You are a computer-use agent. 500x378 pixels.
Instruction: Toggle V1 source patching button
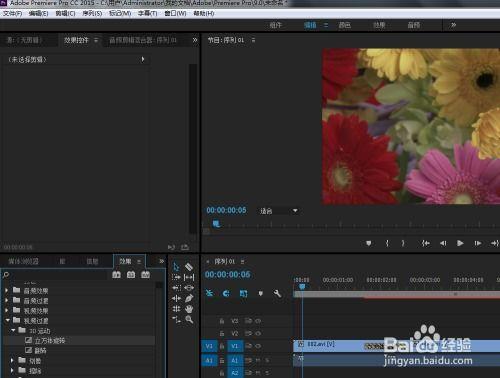(x=209, y=346)
